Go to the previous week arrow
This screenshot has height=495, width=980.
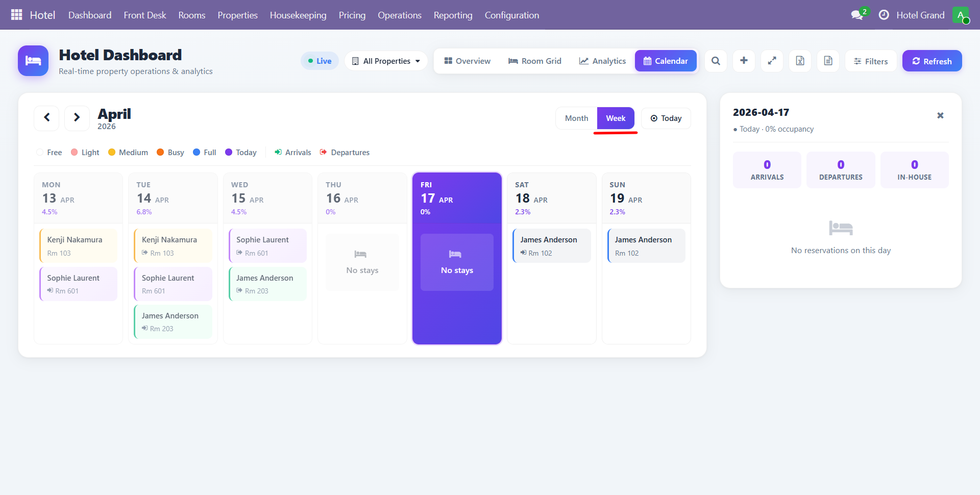[46, 118]
